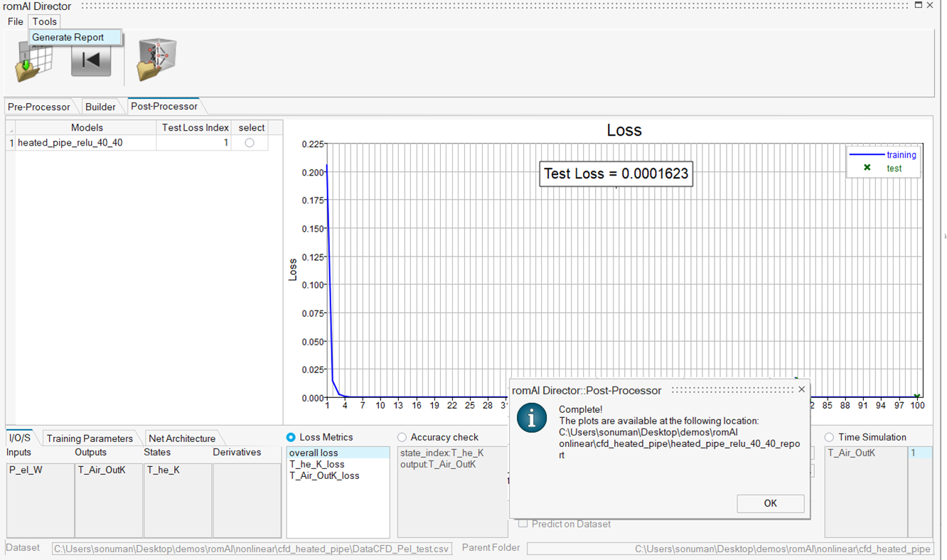The image size is (947, 560).
Task: Open the File menu
Action: point(15,21)
